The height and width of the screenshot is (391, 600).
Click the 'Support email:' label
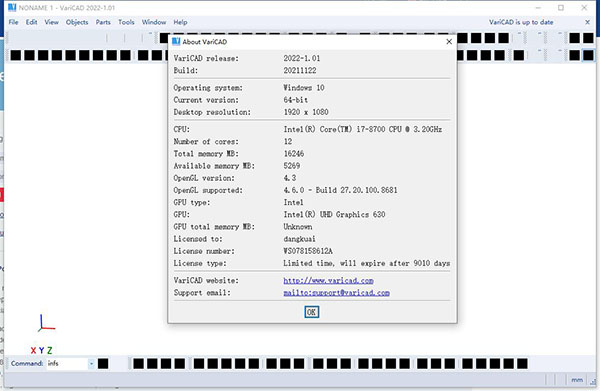coord(202,293)
